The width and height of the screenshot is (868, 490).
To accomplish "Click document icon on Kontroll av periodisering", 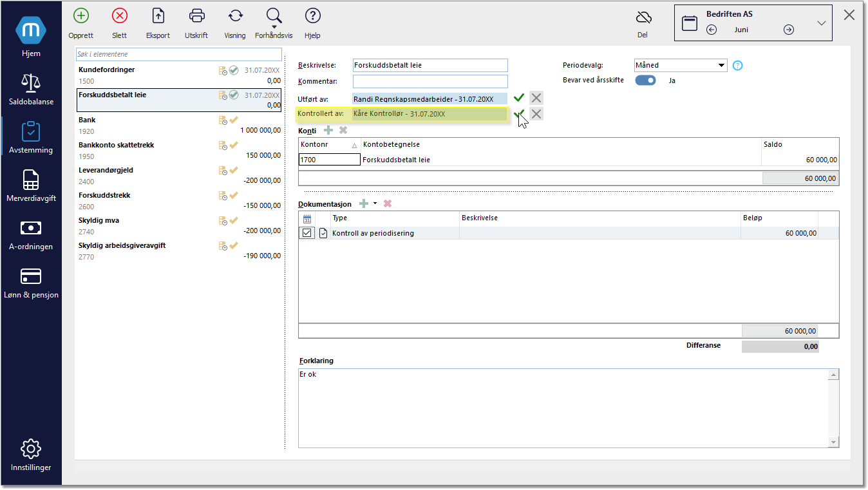I will [x=323, y=233].
